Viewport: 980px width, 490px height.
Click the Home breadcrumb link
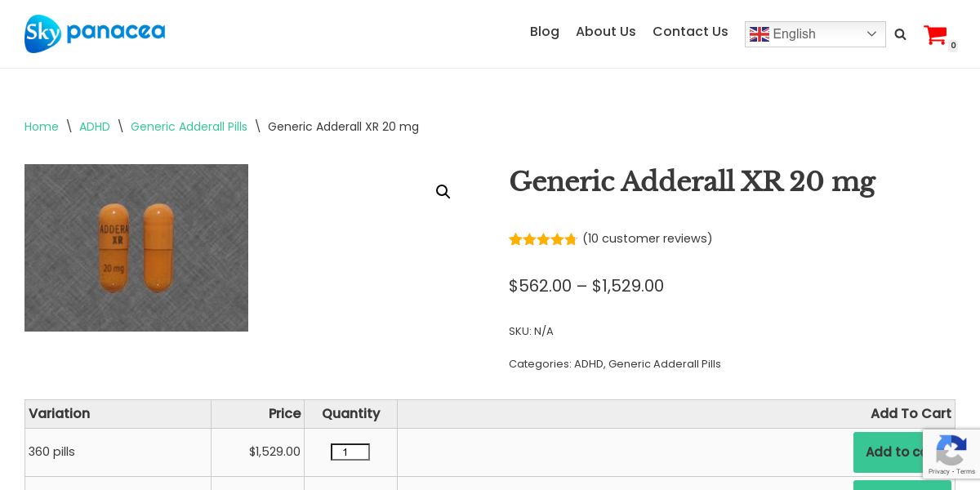click(x=42, y=127)
